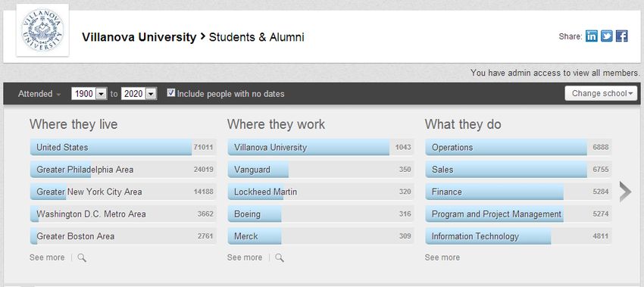Toggle Include people with no dates checkbox
644x287 pixels.
click(x=171, y=93)
